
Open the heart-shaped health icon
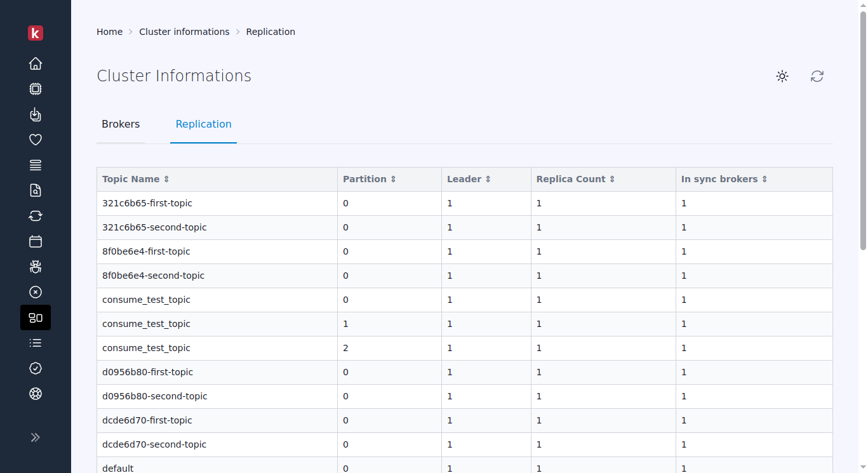36,140
